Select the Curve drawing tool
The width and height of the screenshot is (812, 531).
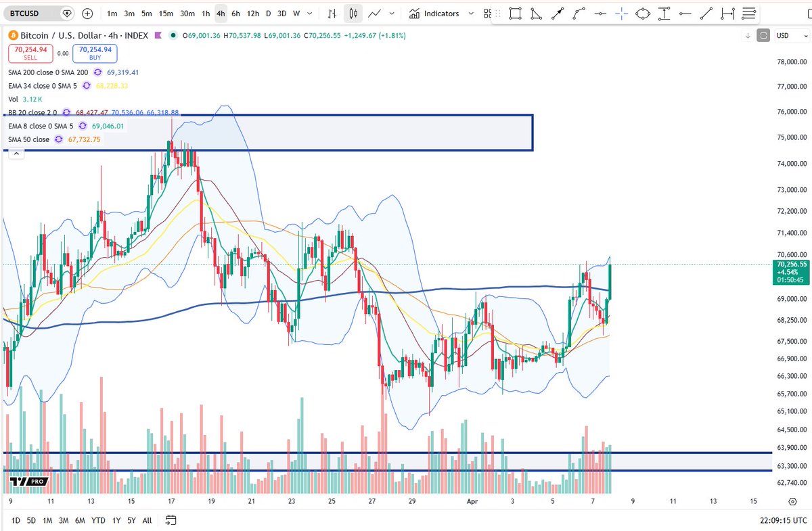click(577, 13)
